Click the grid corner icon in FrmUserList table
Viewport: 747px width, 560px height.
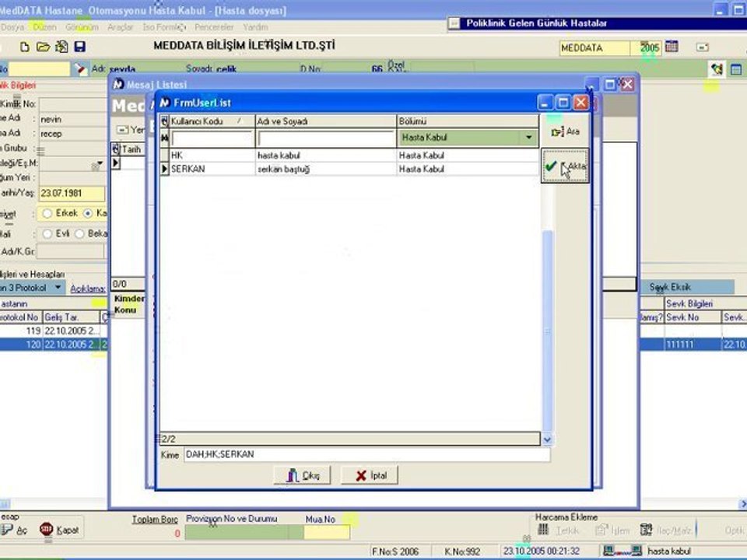[164, 121]
